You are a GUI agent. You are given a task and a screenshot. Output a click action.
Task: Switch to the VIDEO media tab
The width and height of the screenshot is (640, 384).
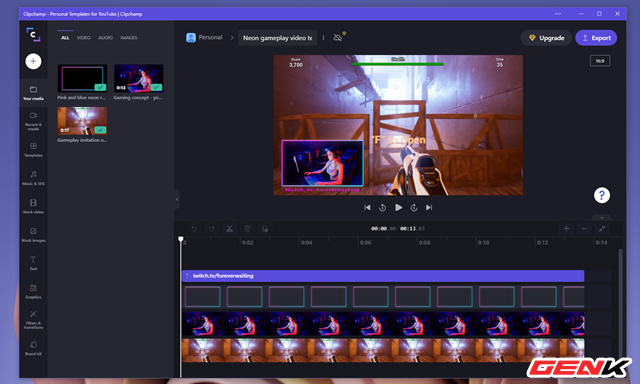point(84,38)
